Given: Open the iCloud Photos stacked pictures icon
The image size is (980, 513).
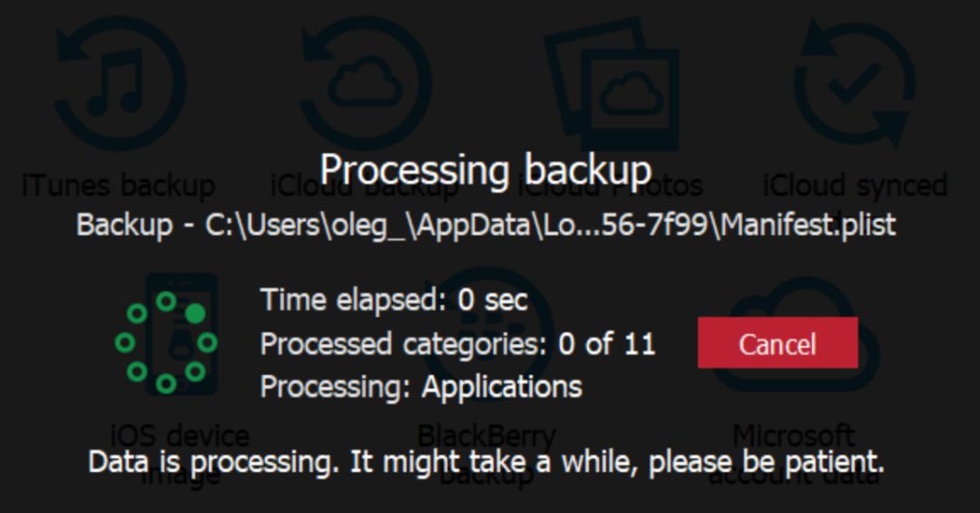Looking at the screenshot, I should click(x=612, y=84).
